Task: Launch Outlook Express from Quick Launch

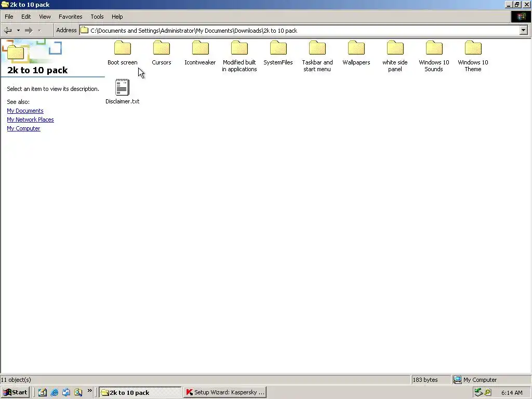Action: pyautogui.click(x=66, y=392)
